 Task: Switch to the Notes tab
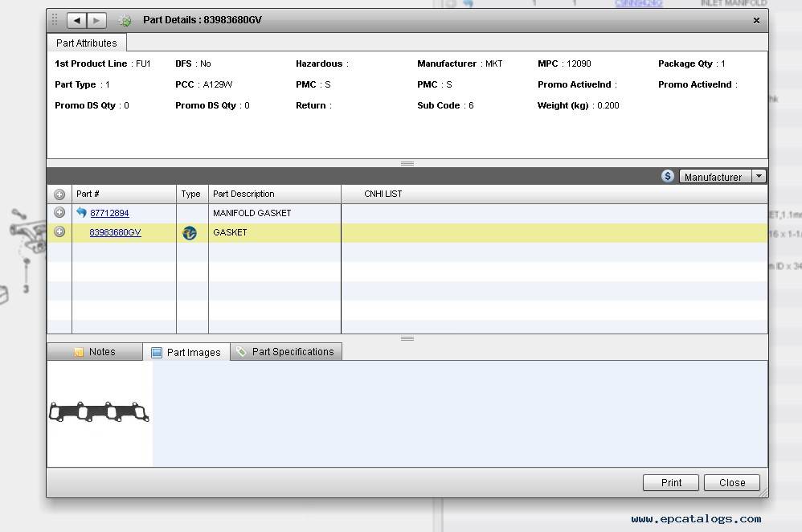point(95,352)
